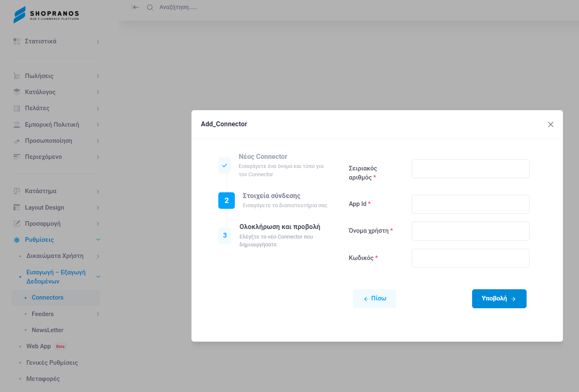Image resolution: width=579 pixels, height=392 pixels.
Task: Open Connectors in the sidebar
Action: [x=47, y=298]
